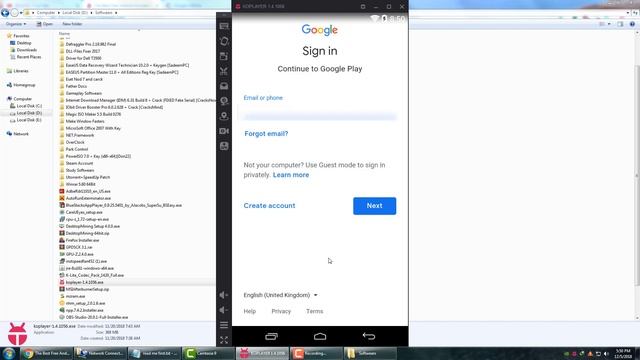
Task: Tap the Android back button
Action: click(x=369, y=336)
